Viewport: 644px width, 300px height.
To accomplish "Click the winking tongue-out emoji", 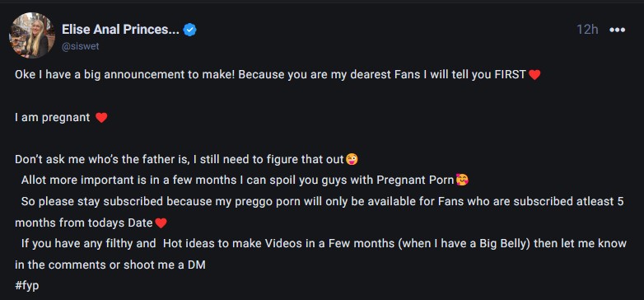I will click(x=352, y=159).
